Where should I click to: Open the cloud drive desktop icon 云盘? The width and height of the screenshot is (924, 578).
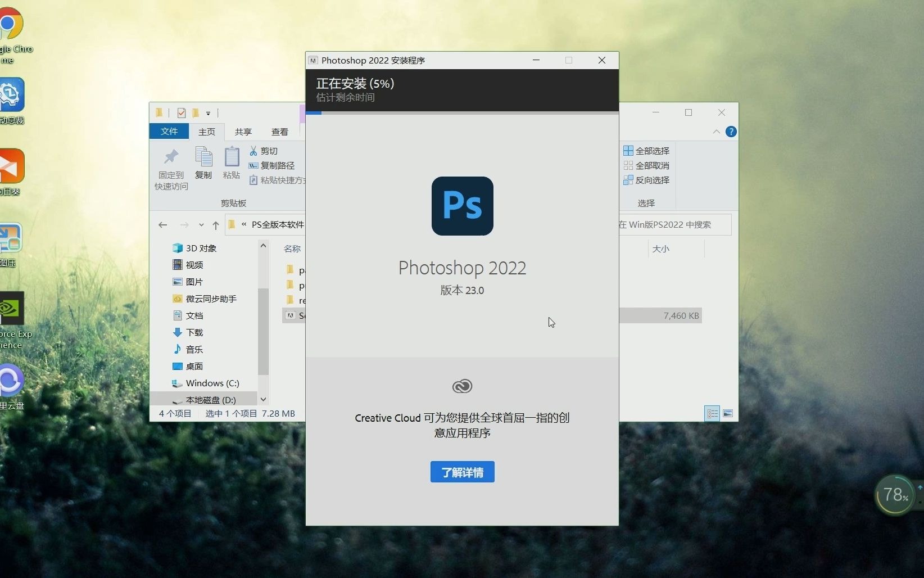tap(11, 387)
